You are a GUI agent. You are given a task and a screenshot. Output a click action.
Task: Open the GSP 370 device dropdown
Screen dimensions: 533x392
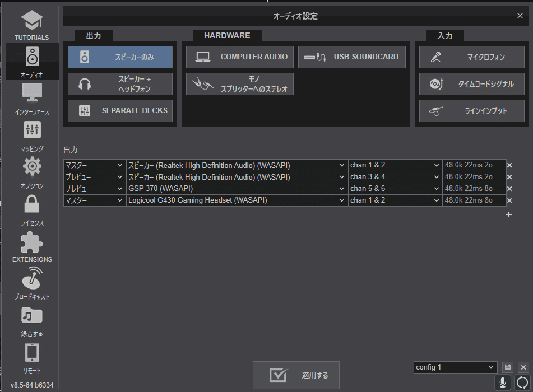237,189
